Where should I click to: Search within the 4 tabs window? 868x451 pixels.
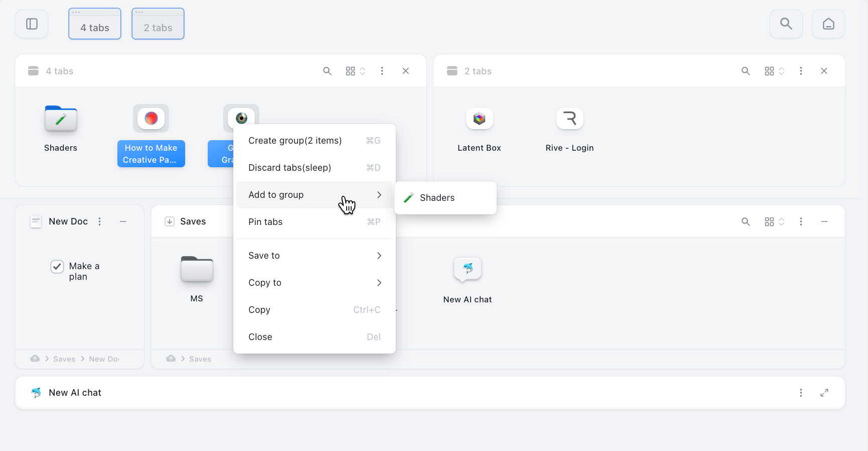click(327, 71)
